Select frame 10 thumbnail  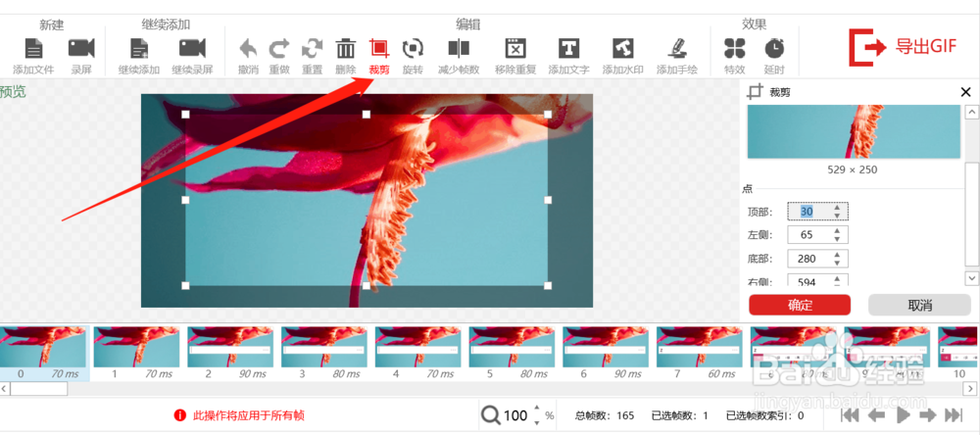point(958,347)
